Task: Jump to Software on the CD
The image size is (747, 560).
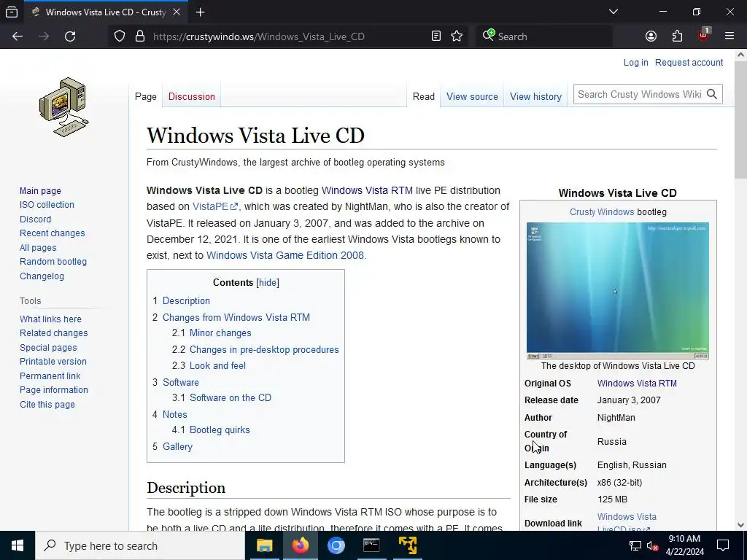Action: (231, 397)
